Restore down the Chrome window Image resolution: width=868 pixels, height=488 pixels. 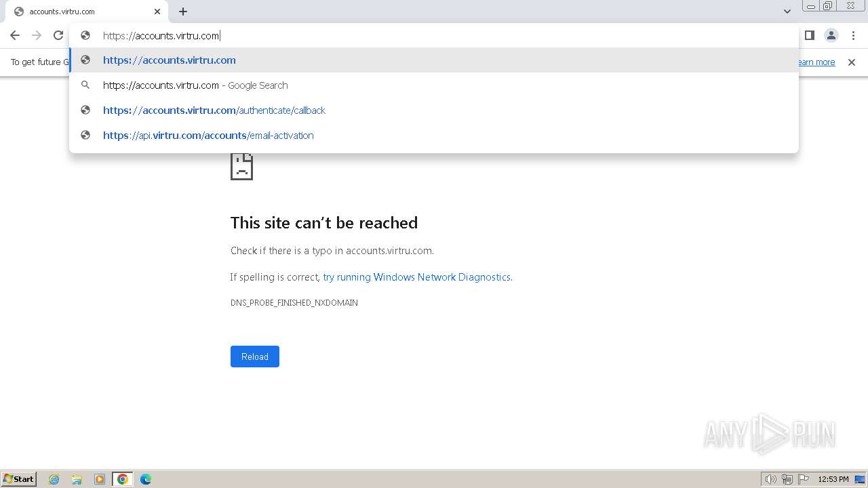pos(828,5)
